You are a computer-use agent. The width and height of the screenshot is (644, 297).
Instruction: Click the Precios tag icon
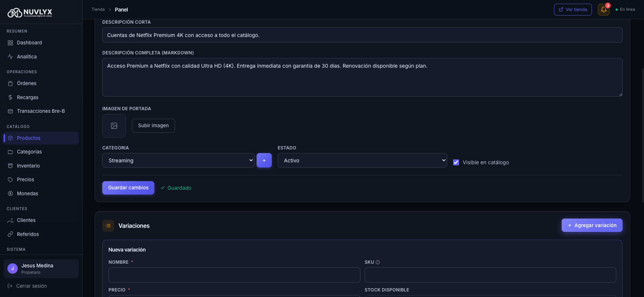(x=10, y=180)
